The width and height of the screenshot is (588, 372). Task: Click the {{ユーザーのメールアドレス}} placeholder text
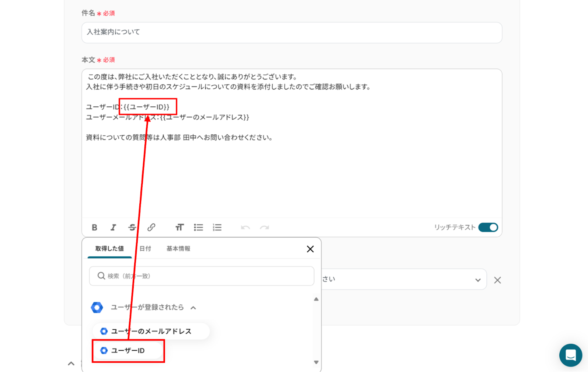click(x=204, y=117)
